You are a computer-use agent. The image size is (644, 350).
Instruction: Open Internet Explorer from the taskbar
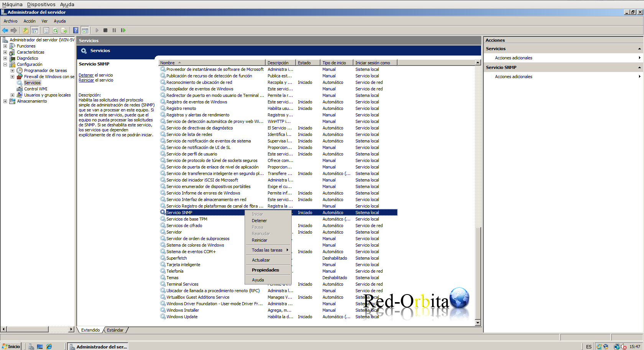49,347
